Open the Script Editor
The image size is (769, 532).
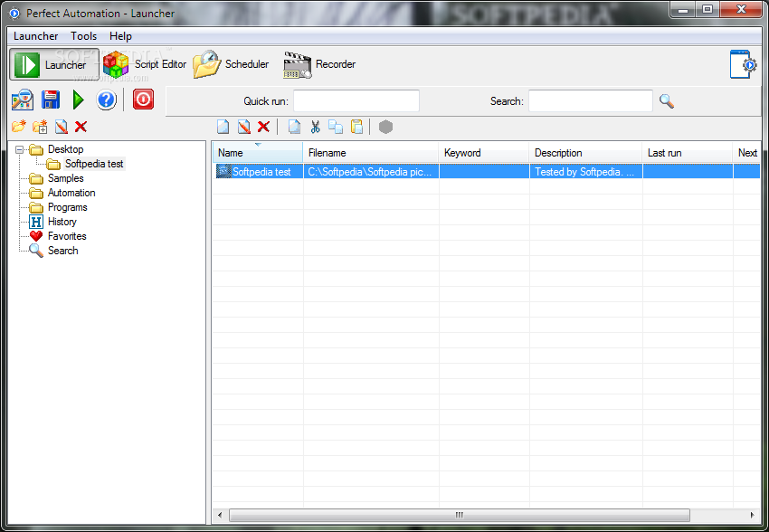pyautogui.click(x=145, y=64)
